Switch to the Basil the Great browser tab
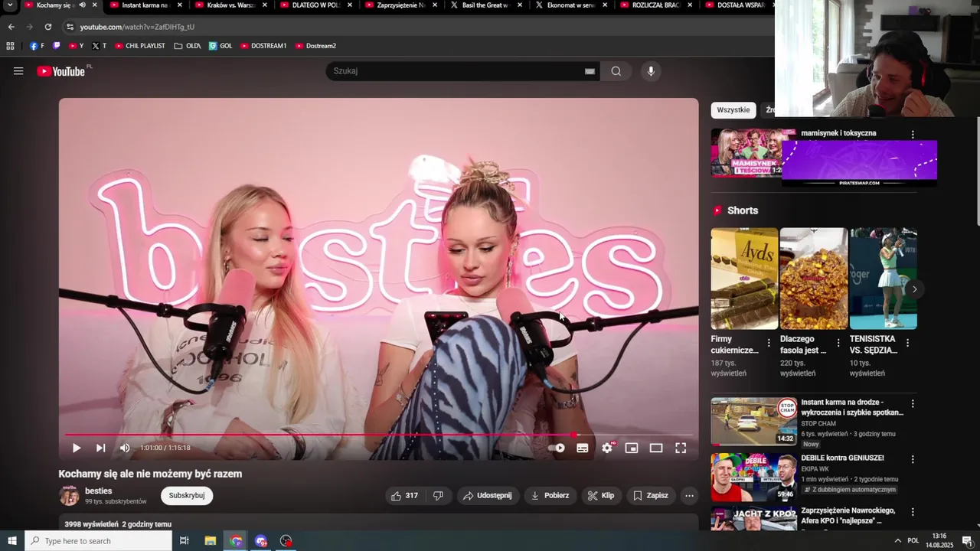 point(485,5)
